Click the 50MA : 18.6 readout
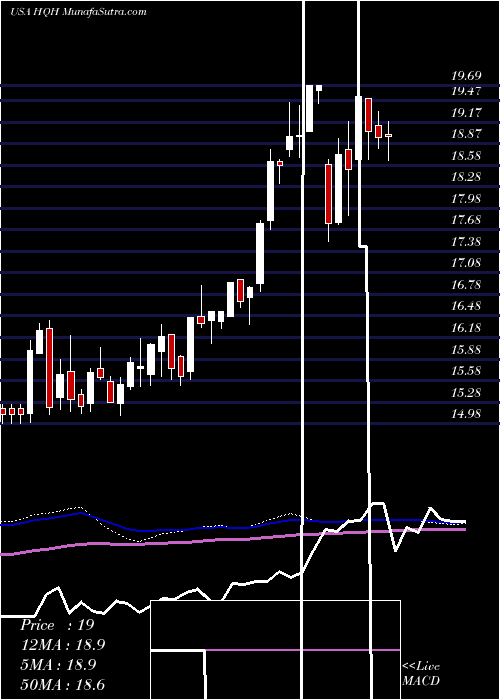The width and height of the screenshot is (500, 700). pos(63,684)
